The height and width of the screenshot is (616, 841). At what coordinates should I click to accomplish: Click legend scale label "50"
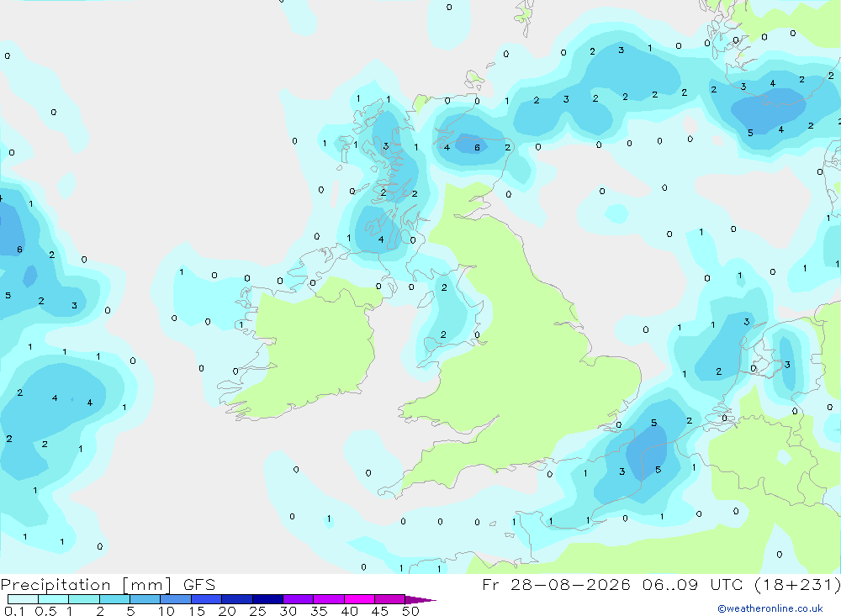(x=410, y=611)
